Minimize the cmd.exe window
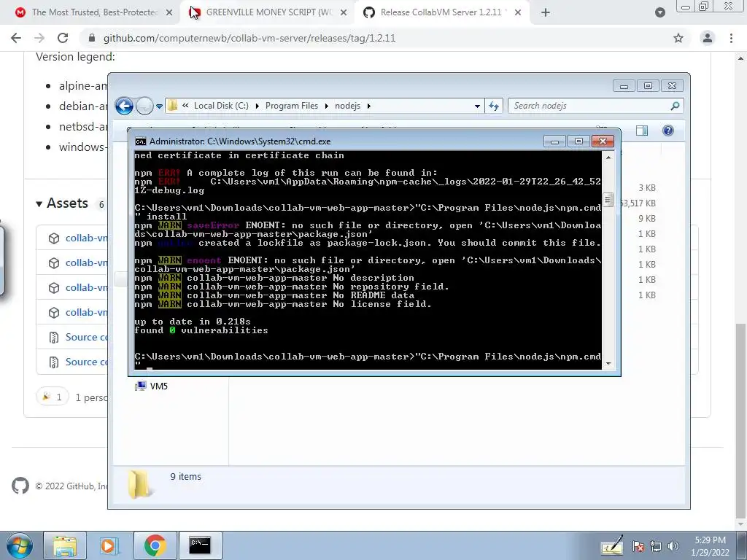Screen dimensions: 747x560 tap(554, 141)
